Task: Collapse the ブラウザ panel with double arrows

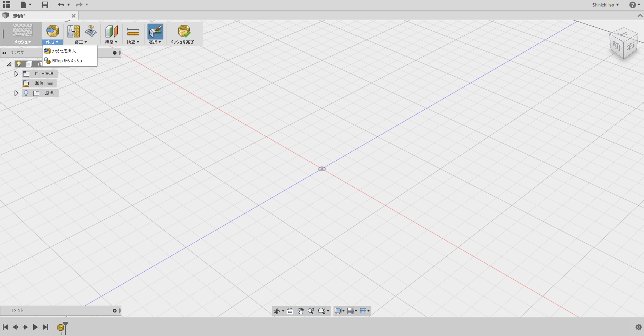Action: [4, 53]
